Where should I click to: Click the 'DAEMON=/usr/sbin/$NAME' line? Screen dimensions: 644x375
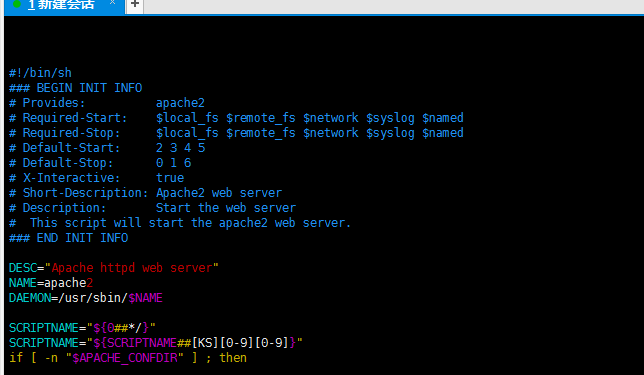86,298
